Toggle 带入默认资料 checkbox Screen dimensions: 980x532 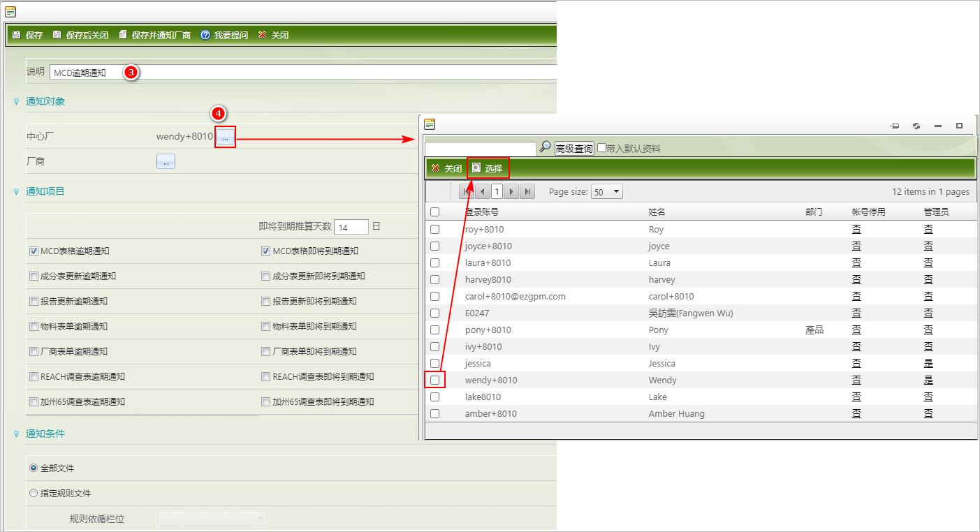[x=601, y=148]
